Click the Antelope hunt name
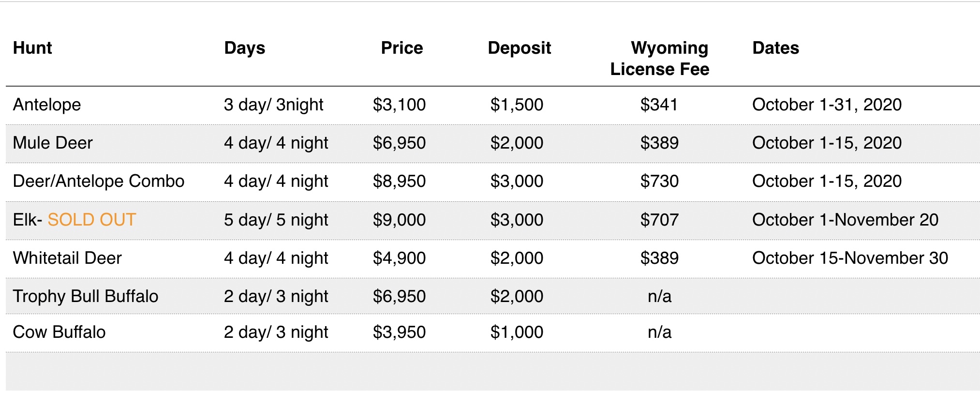The image size is (980, 393). 47,105
